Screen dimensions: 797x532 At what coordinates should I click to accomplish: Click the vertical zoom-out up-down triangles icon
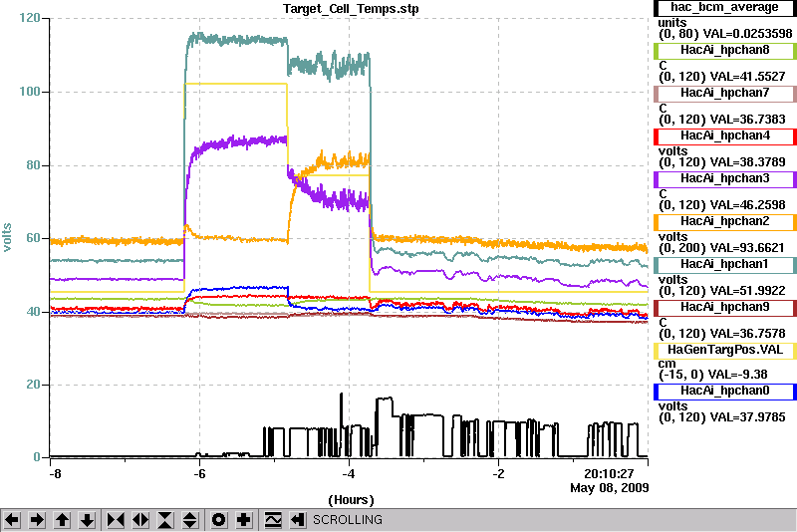click(190, 520)
